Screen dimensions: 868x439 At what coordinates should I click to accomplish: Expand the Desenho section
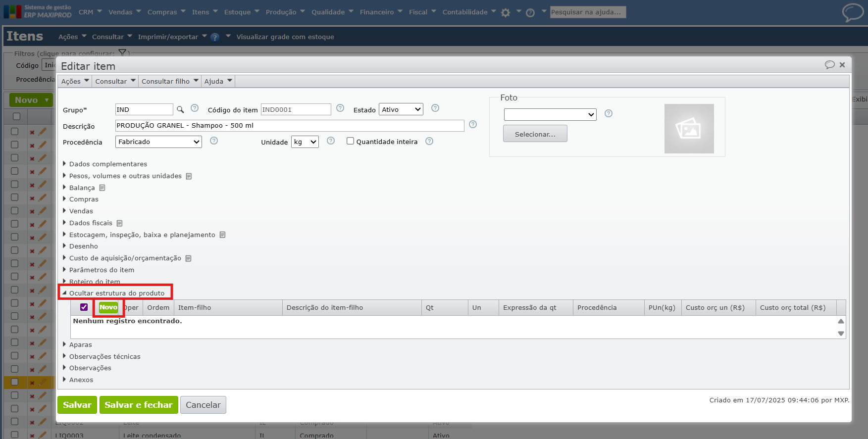coord(80,246)
